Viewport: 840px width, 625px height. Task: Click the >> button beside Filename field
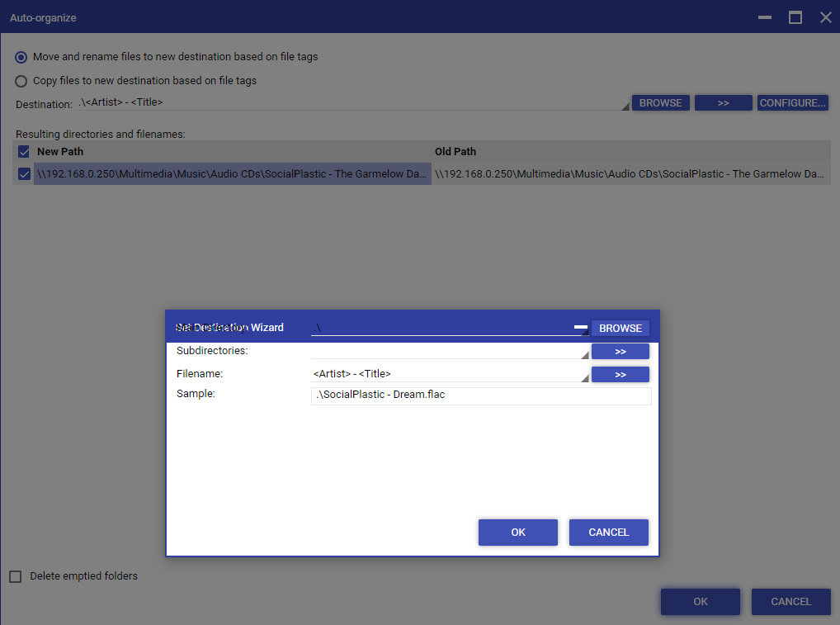coord(620,375)
